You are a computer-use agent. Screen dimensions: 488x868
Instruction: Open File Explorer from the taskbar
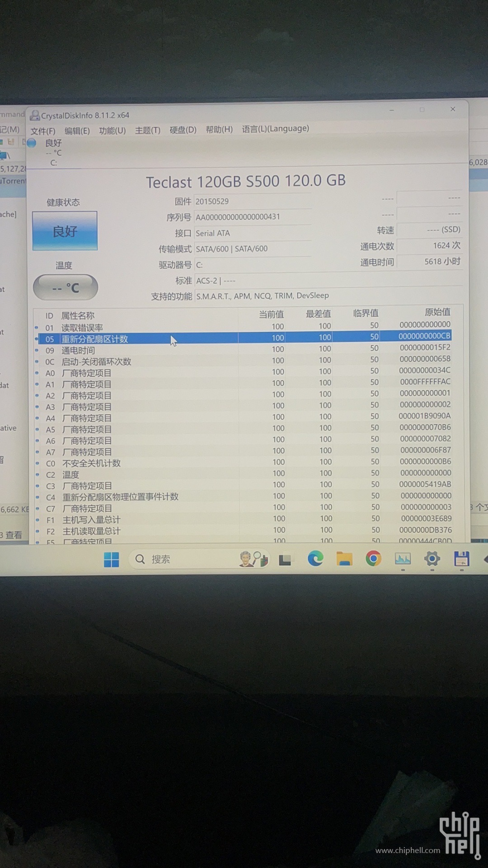click(x=344, y=559)
